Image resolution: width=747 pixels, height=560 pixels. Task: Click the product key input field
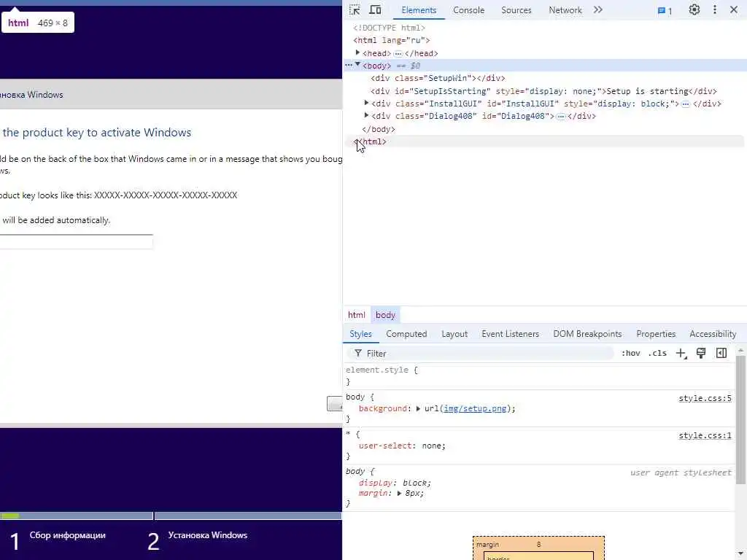[x=76, y=241]
